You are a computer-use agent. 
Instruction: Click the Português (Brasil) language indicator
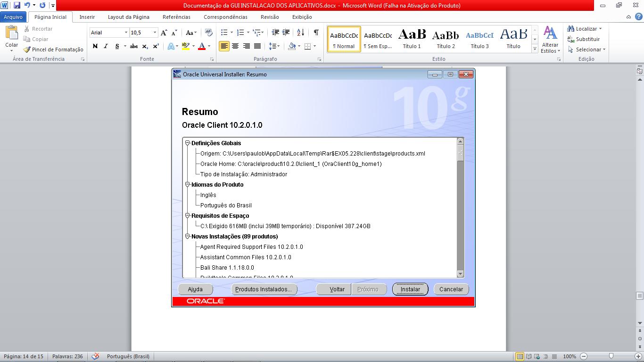pyautogui.click(x=128, y=356)
